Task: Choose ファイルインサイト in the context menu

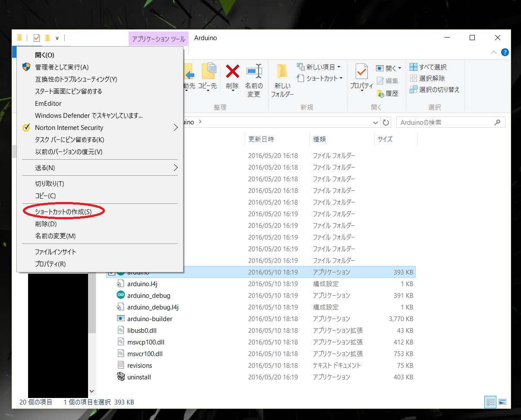Action: pos(100,252)
